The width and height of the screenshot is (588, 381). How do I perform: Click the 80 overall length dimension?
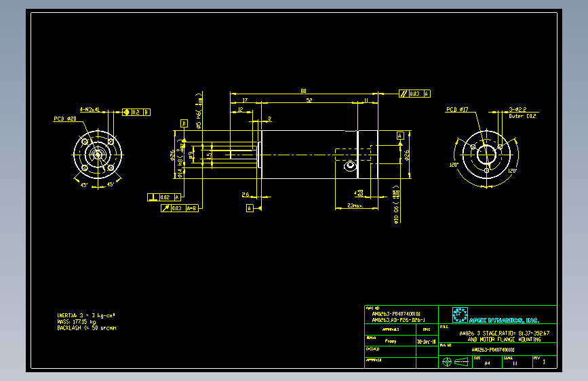(x=303, y=91)
